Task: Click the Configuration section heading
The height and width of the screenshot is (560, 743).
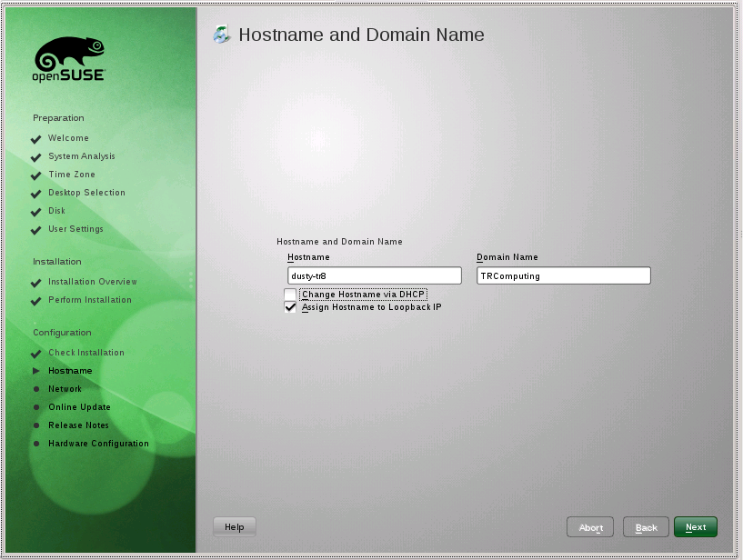Action: point(62,333)
